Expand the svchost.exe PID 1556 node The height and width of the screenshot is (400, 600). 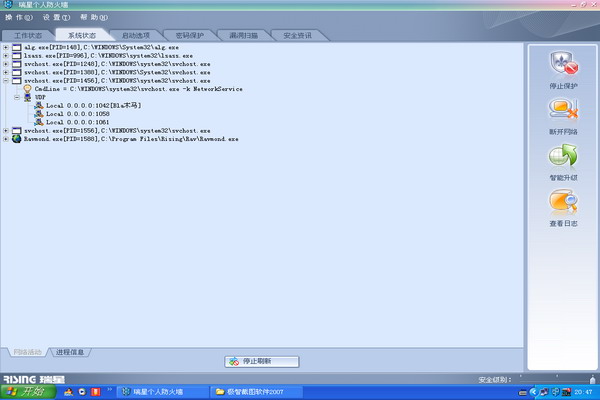(6, 131)
